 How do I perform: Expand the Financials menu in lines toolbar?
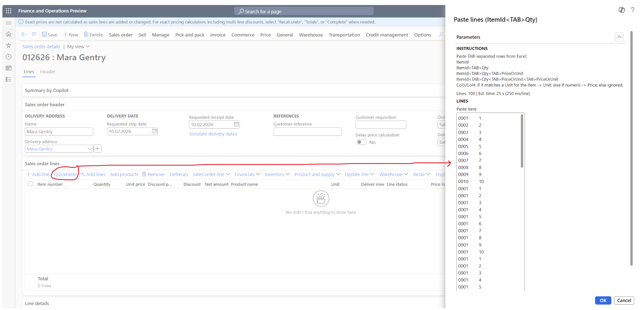(x=247, y=174)
